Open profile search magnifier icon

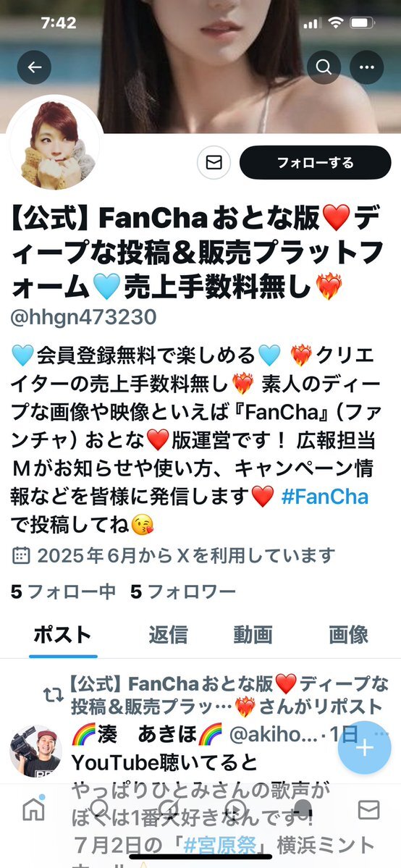tap(324, 67)
